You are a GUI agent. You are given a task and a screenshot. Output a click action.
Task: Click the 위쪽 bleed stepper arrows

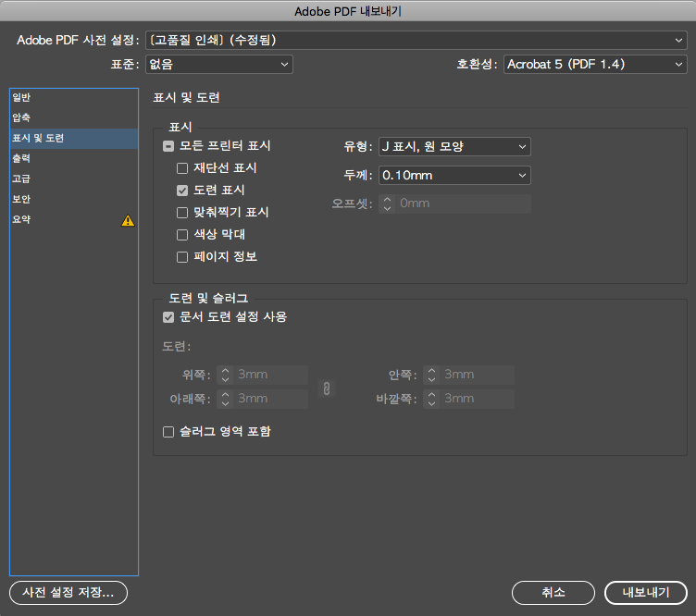(x=225, y=375)
